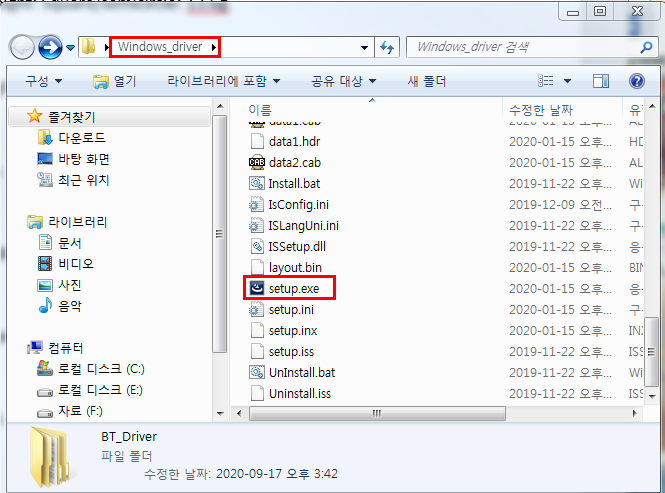Sort by 이름 name column header
Viewport: 665px width, 493px height.
coord(260,110)
